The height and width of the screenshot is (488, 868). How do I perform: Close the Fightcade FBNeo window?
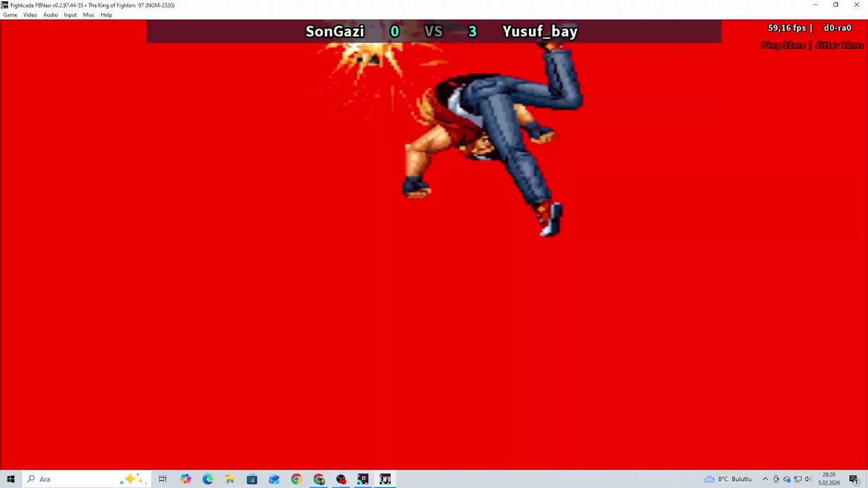[x=856, y=5]
